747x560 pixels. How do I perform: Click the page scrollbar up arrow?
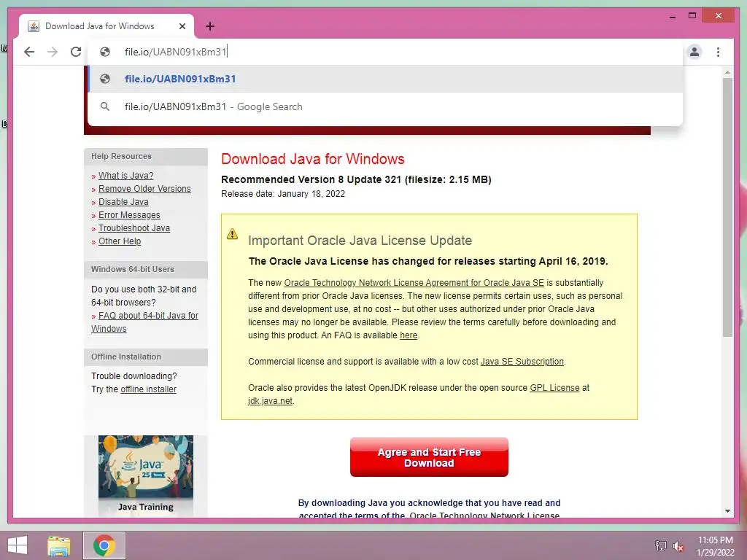pos(727,72)
